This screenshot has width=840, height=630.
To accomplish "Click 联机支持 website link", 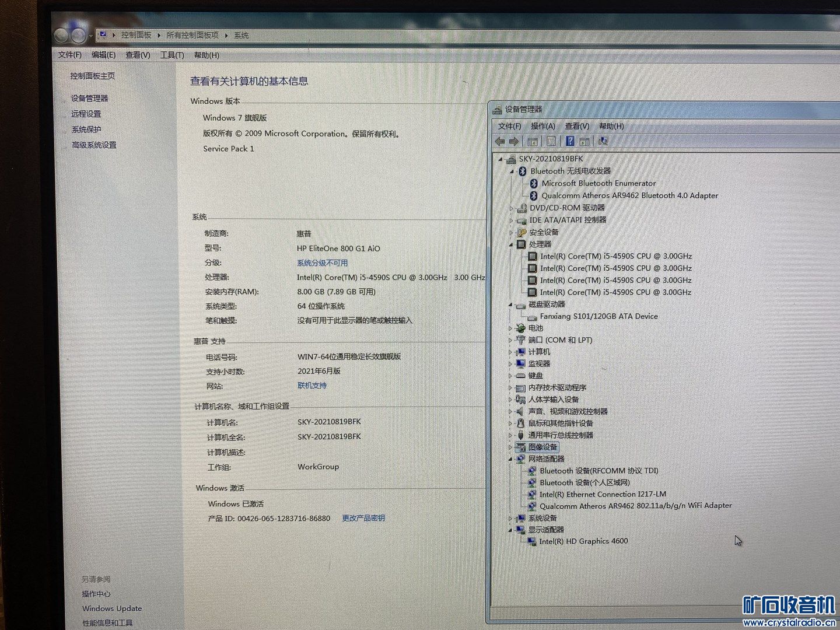I will click(312, 386).
